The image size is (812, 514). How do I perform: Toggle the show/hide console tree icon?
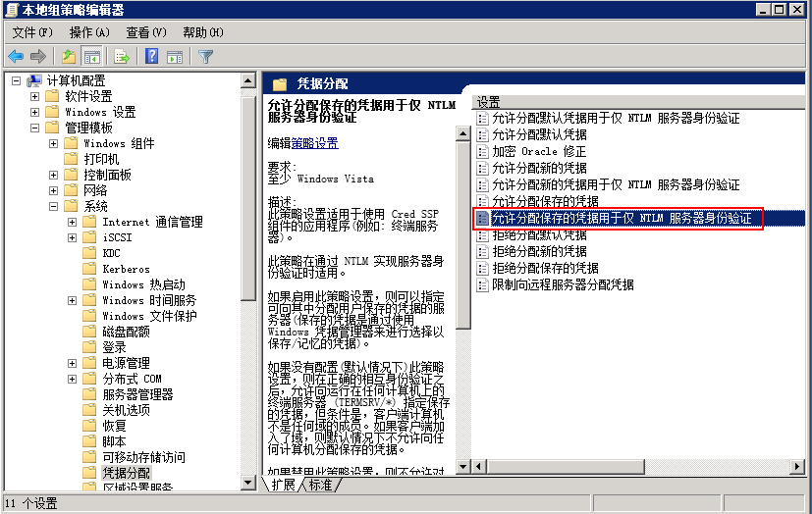[x=92, y=57]
